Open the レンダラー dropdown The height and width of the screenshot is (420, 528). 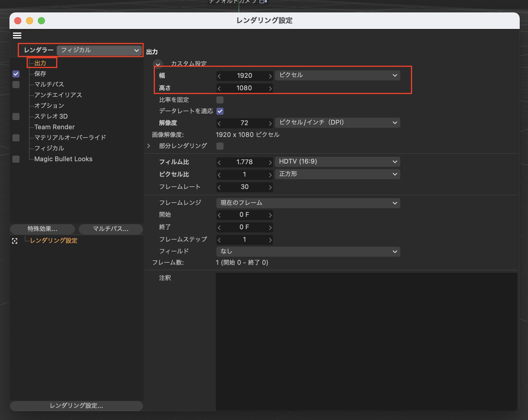pos(99,50)
